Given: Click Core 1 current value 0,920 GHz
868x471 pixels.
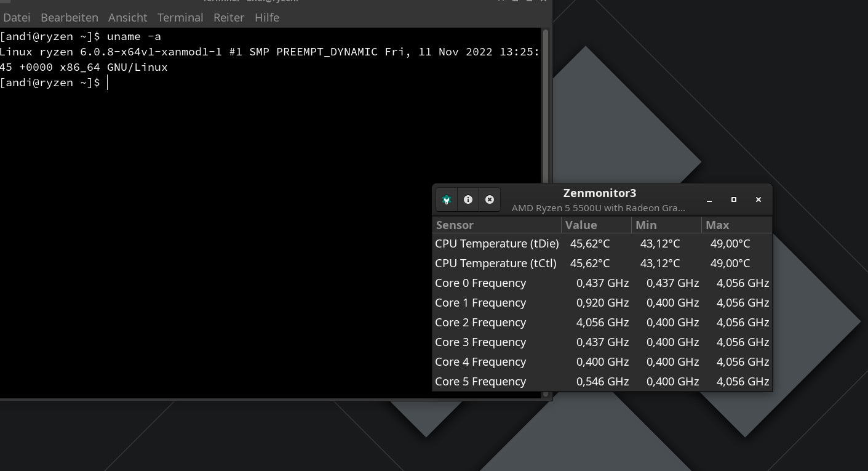Looking at the screenshot, I should click(x=603, y=303).
